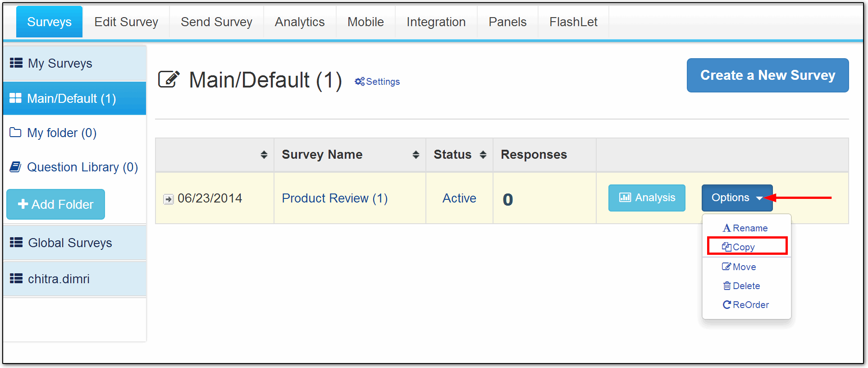This screenshot has width=868, height=368.
Task: Click the Active status link
Action: 459,198
